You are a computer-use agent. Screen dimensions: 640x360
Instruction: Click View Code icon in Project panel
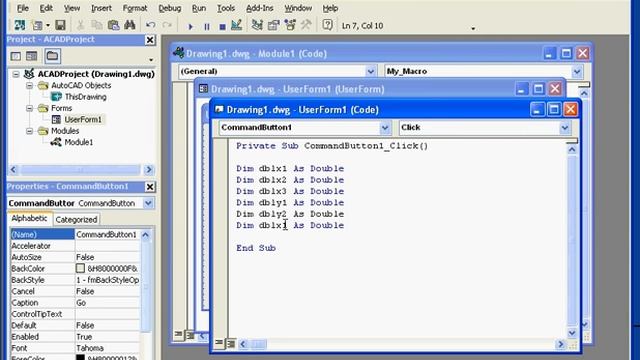[x=16, y=56]
